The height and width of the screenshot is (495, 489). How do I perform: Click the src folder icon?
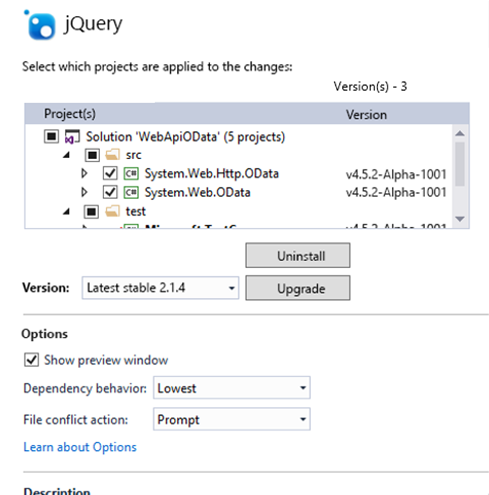[112, 155]
